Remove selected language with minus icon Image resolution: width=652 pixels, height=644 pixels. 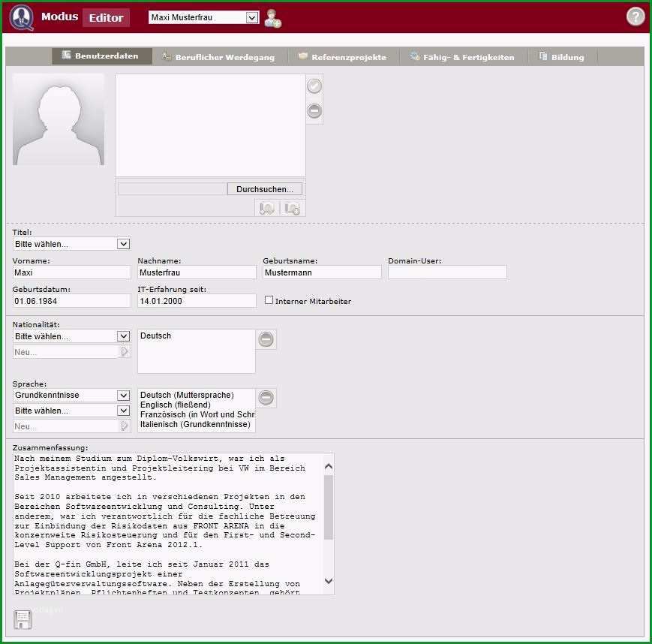(266, 398)
